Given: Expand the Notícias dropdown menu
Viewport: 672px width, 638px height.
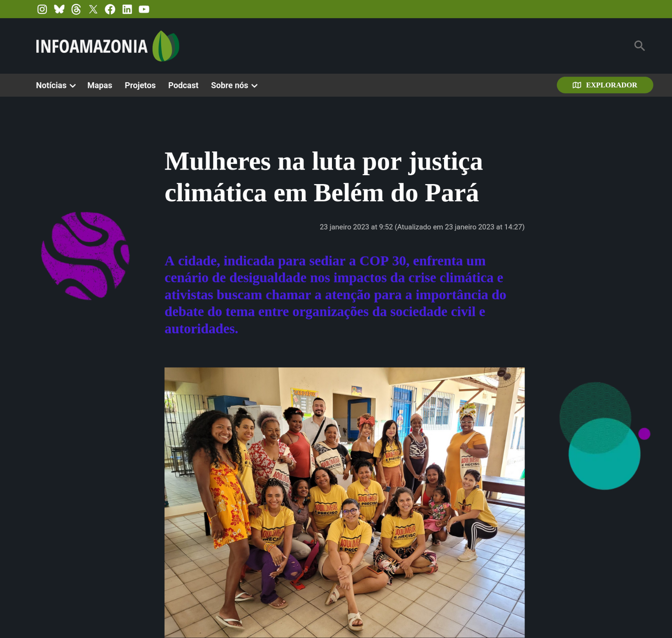Looking at the screenshot, I should point(56,85).
